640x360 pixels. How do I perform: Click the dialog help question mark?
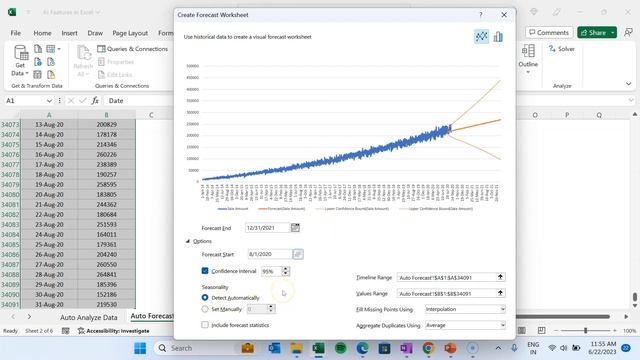coord(481,15)
